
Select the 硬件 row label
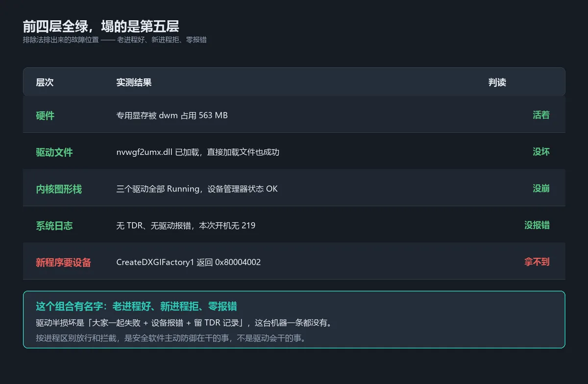(x=45, y=116)
